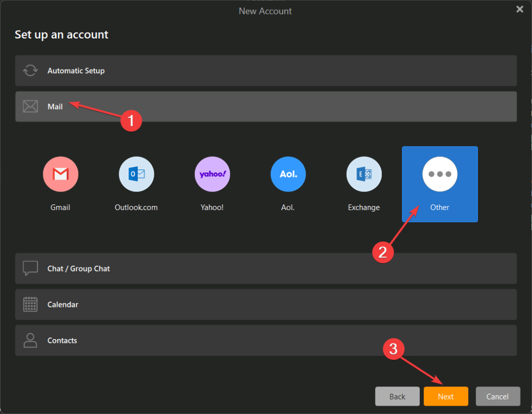Pick the Yahoo! mail icon
The height and width of the screenshot is (414, 532).
(212, 174)
